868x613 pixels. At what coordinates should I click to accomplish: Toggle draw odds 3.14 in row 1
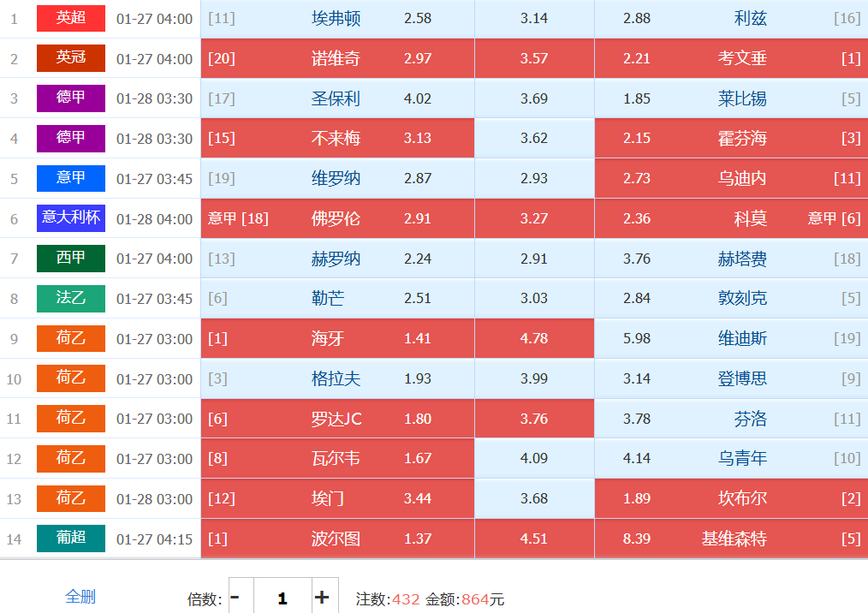[533, 18]
